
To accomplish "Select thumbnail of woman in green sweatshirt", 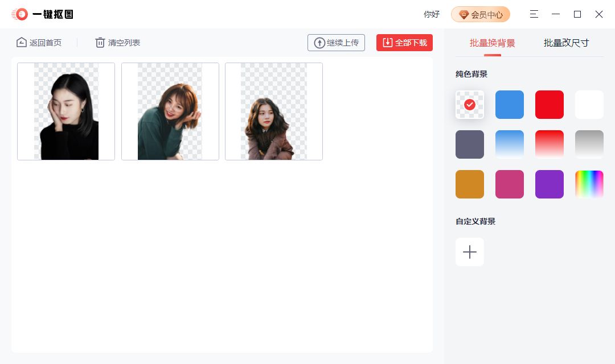I will pyautogui.click(x=170, y=111).
